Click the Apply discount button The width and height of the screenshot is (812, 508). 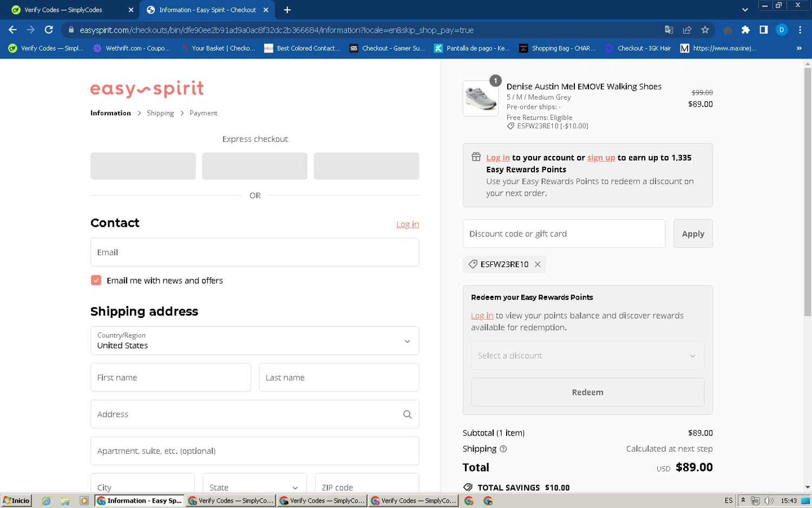(693, 234)
